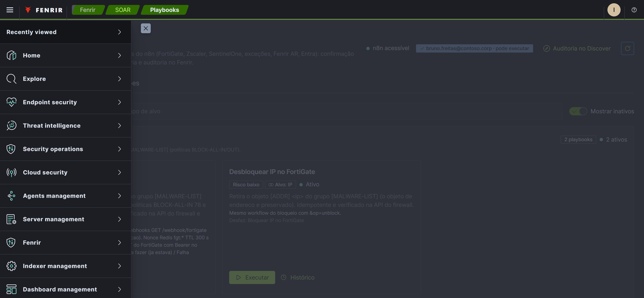The image size is (644, 298).
Task: Expand the Indexer management chevron
Action: tap(120, 266)
